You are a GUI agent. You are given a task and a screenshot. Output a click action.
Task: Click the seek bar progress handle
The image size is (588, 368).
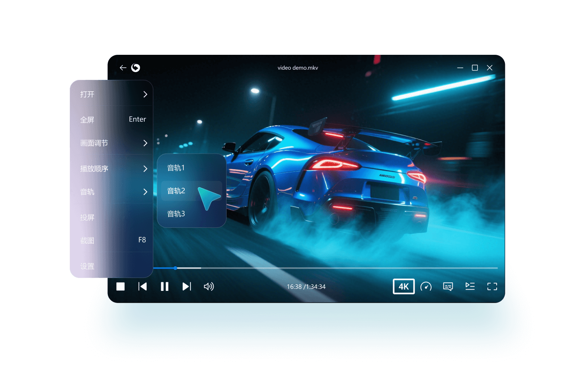tap(175, 268)
